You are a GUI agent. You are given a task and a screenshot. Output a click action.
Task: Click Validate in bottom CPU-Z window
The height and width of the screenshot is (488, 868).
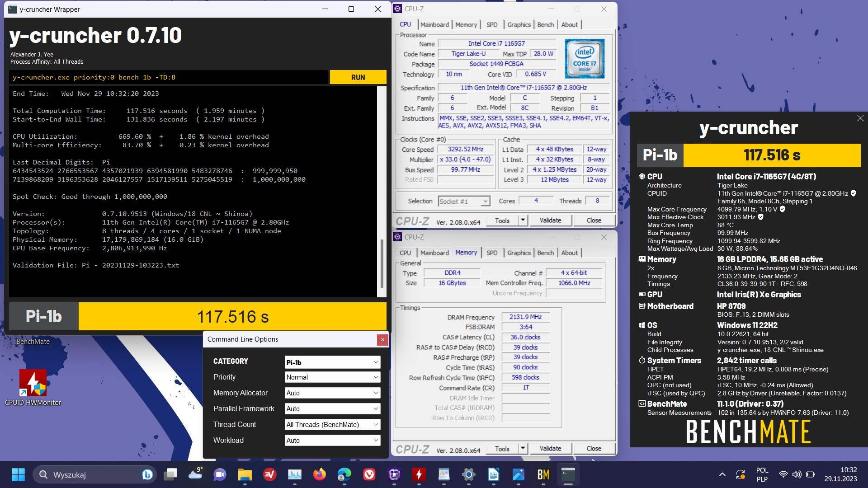[x=550, y=449]
